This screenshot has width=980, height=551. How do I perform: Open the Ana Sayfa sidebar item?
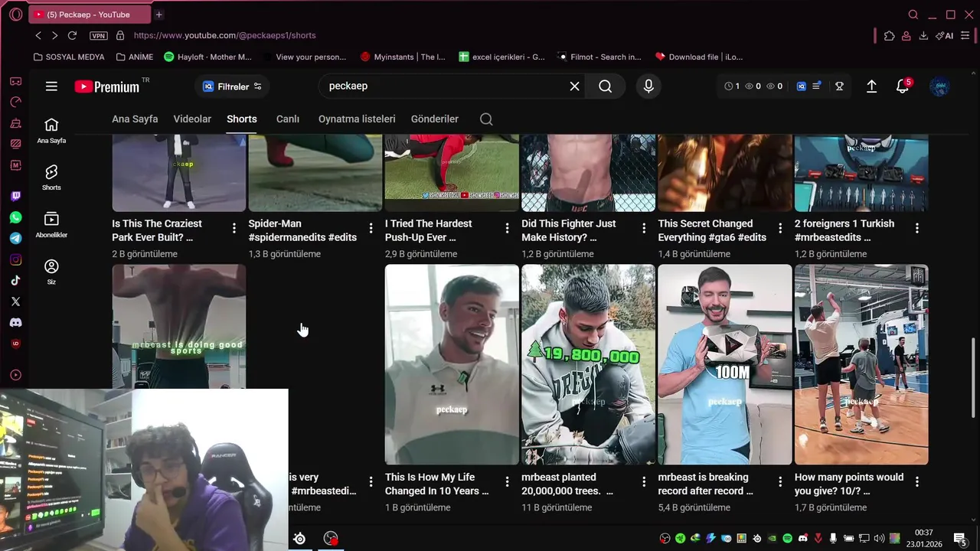pos(51,130)
